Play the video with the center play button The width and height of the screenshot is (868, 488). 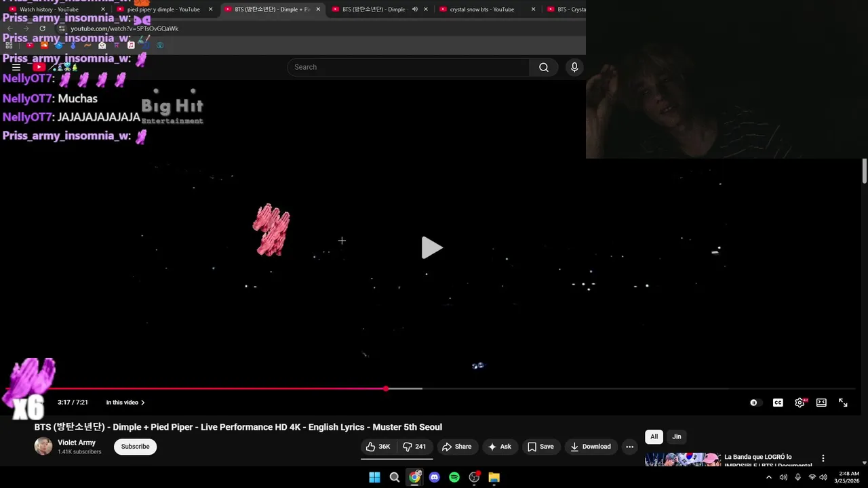[431, 248]
